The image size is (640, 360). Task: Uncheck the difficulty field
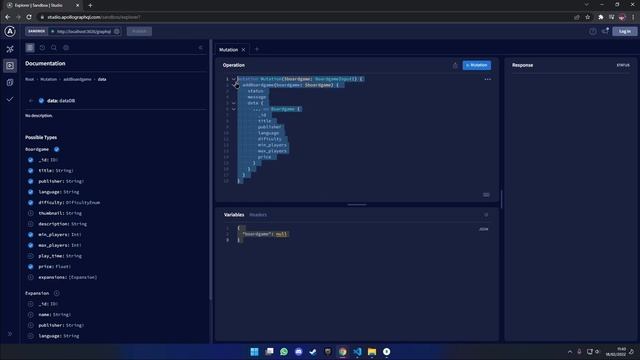click(x=31, y=202)
